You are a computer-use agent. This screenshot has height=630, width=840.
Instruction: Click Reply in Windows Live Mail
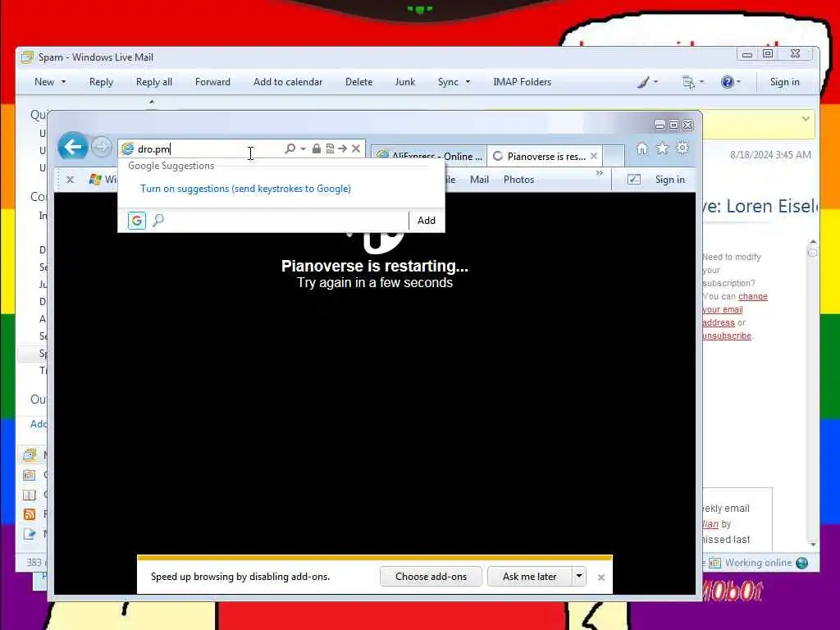click(x=101, y=82)
